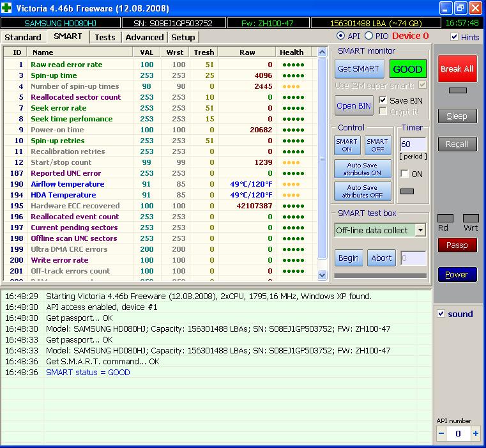The image size is (486, 448).
Task: Click the blue Power button
Action: (457, 275)
